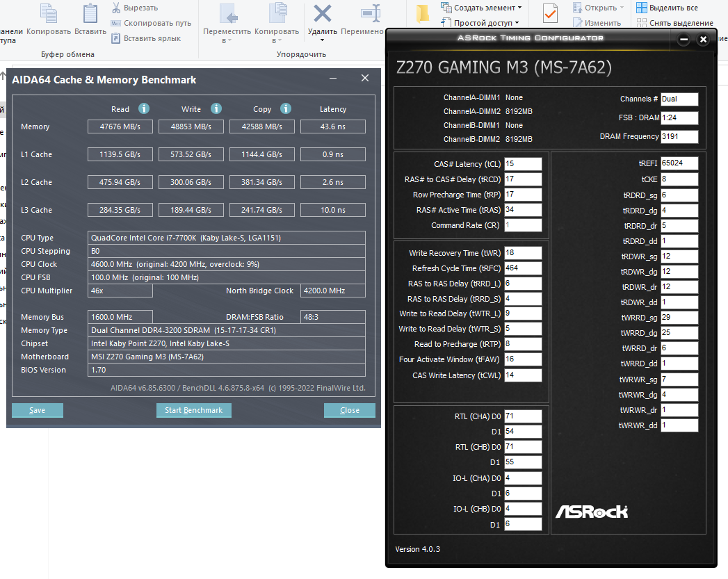Click the tREFI field showing 65024

679,163
